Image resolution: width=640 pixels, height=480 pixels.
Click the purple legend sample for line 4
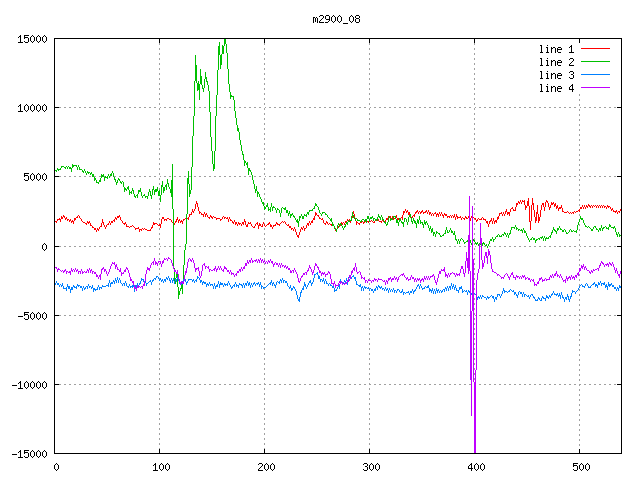(596, 88)
